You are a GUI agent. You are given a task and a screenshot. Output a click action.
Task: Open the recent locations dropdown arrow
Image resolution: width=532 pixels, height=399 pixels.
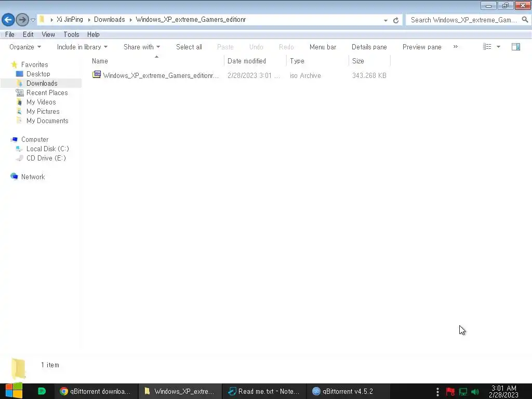pos(33,20)
